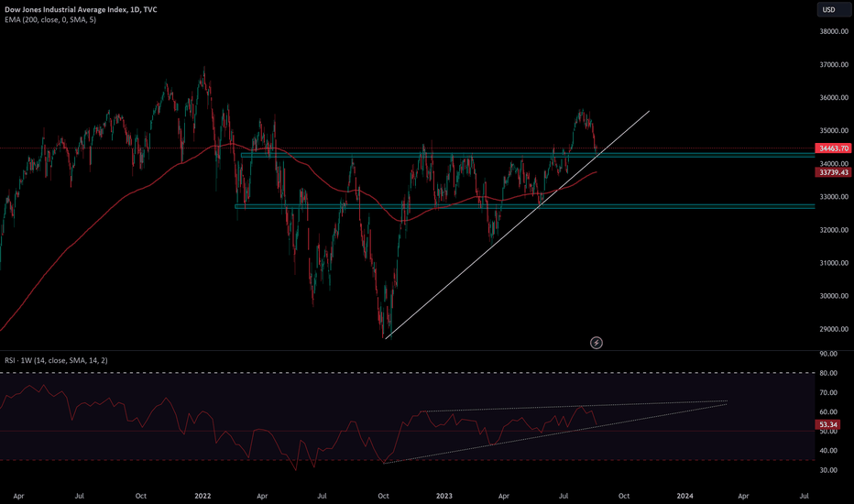The width and height of the screenshot is (854, 504).
Task: Select the lower teal horizontal support zone
Action: 525,206
